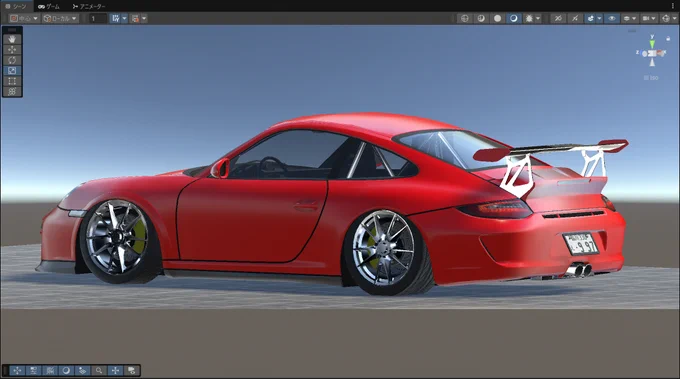
Task: Click the bottom overlay crosshair axes icon
Action: click(x=115, y=370)
